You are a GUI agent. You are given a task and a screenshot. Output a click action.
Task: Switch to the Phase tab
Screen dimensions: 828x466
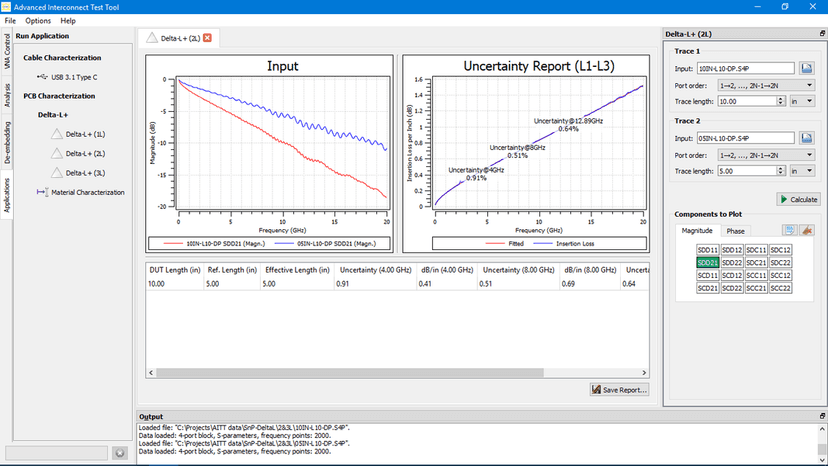click(735, 231)
